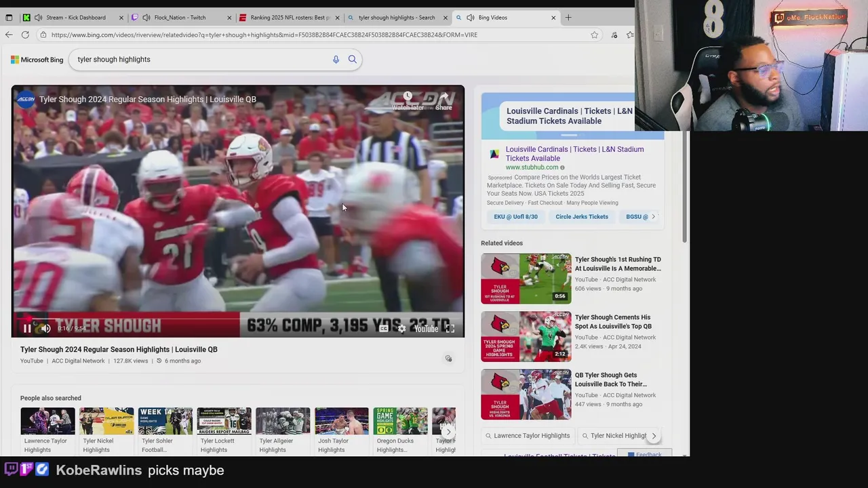Open a new browser tab

pyautogui.click(x=568, y=18)
